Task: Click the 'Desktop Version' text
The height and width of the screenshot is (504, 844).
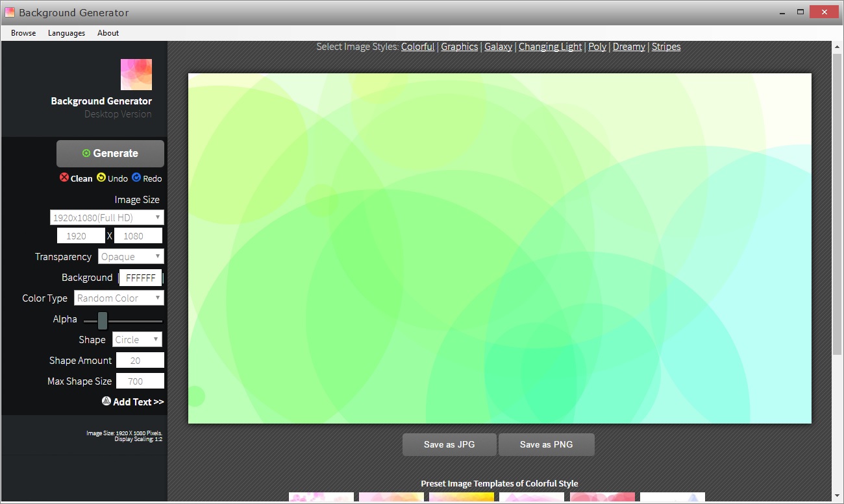Action: 118,114
